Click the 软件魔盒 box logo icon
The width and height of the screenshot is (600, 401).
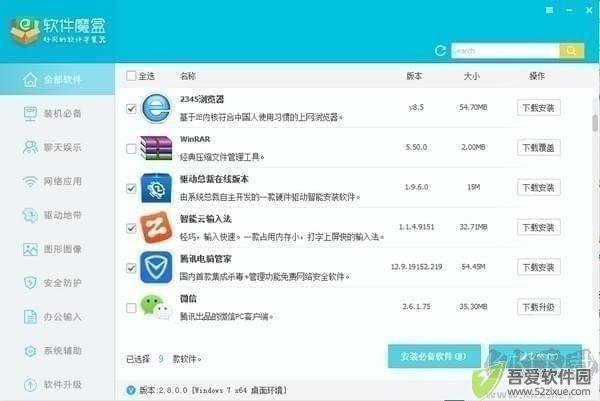[25, 31]
